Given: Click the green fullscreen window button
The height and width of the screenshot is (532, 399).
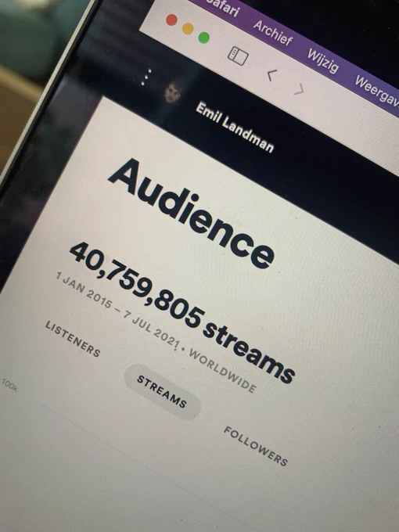Looking at the screenshot, I should 204,38.
